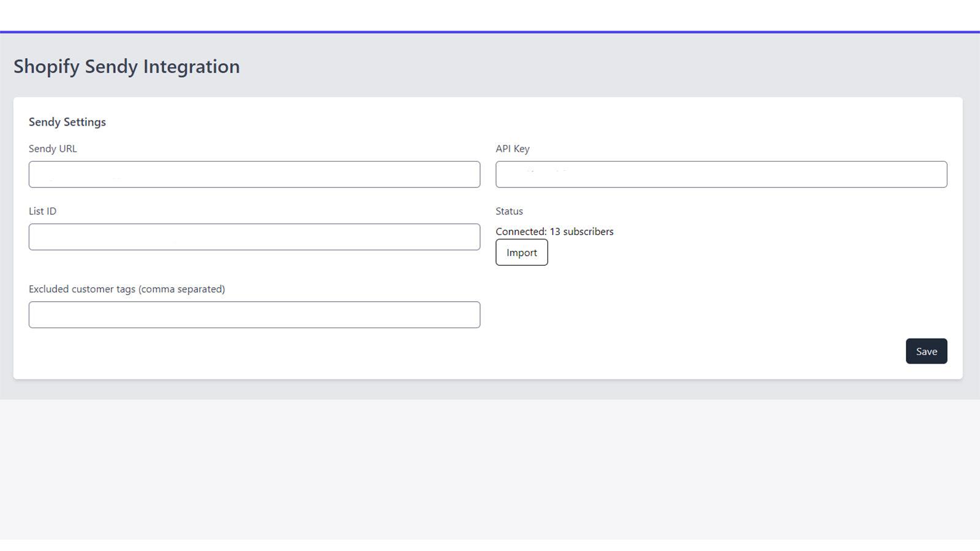Image resolution: width=980 pixels, height=551 pixels.
Task: Click the "List ID" field label
Action: click(x=42, y=211)
